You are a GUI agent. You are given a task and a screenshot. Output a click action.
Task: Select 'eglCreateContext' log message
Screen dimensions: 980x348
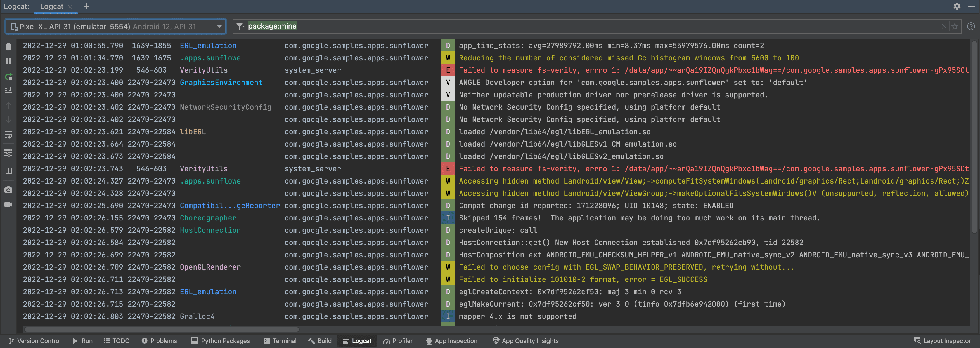(570, 292)
